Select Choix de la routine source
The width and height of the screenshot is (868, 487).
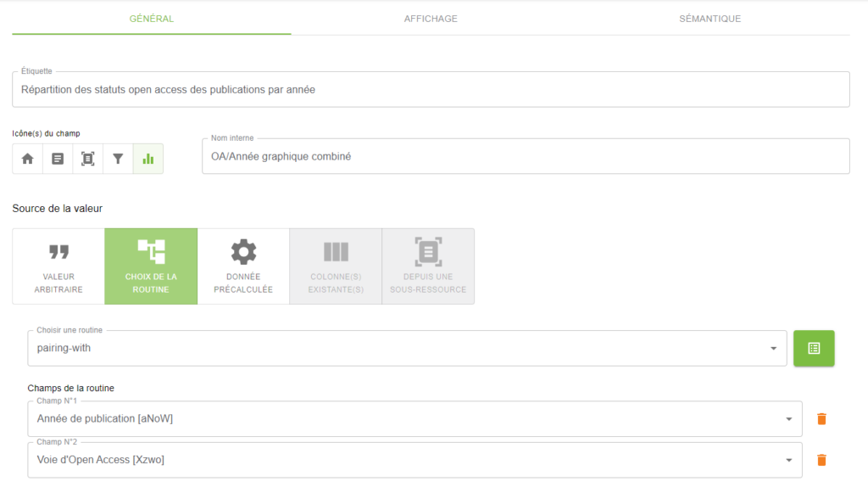(151, 266)
